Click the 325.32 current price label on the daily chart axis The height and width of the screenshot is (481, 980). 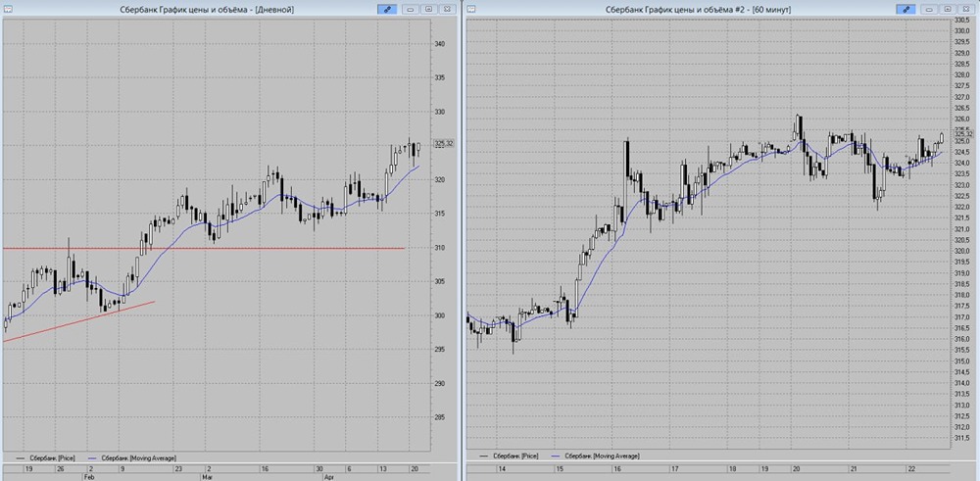444,144
